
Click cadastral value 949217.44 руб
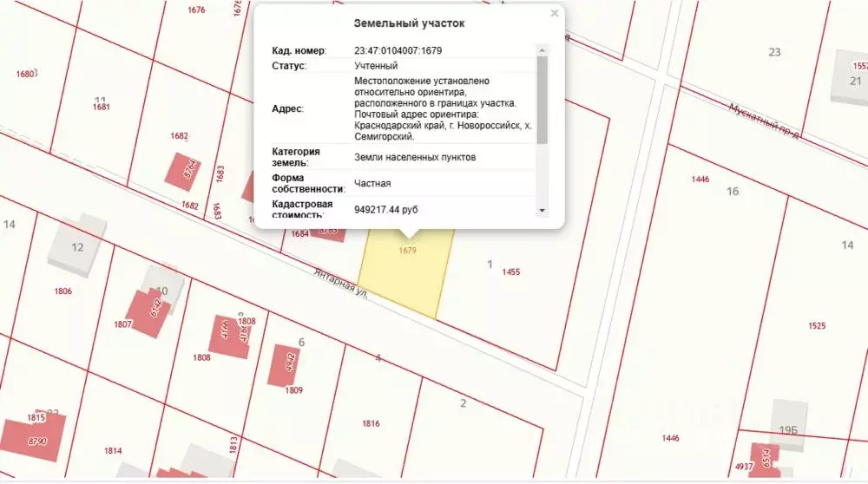386,210
